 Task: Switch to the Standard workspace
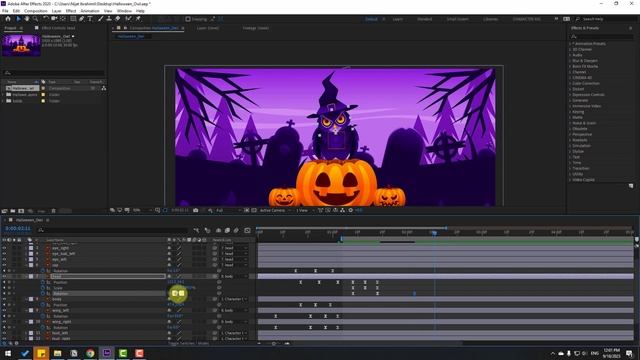point(424,19)
